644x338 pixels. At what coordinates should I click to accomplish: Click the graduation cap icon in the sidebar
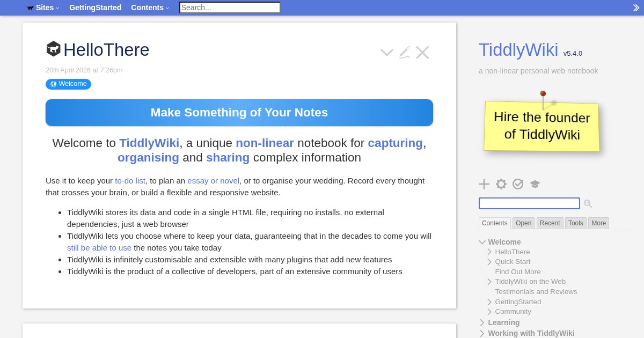(x=535, y=184)
